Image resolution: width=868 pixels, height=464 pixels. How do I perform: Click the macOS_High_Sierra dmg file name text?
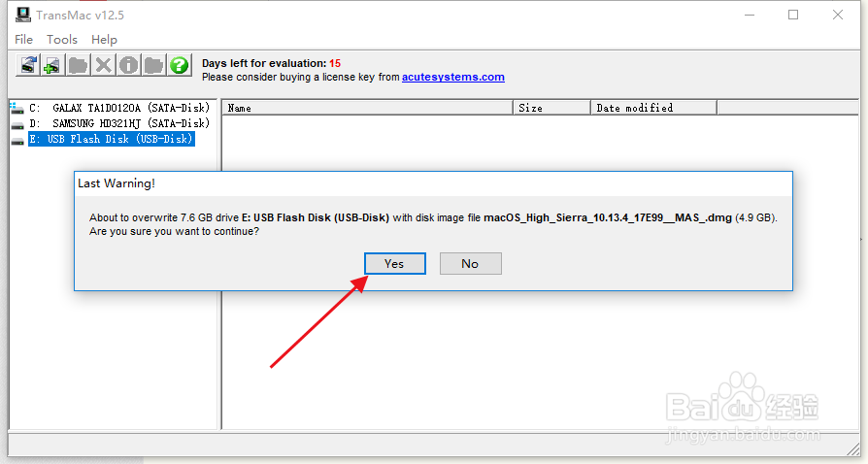click(608, 217)
